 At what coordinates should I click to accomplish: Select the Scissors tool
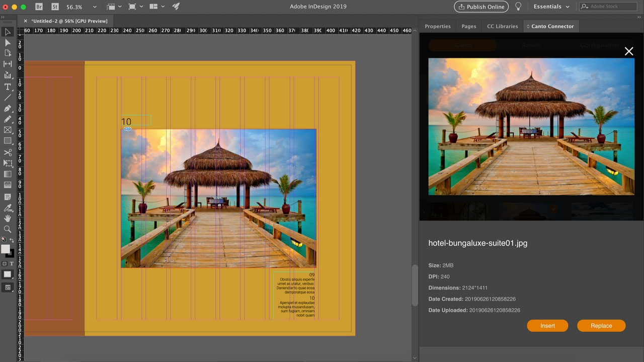7,152
